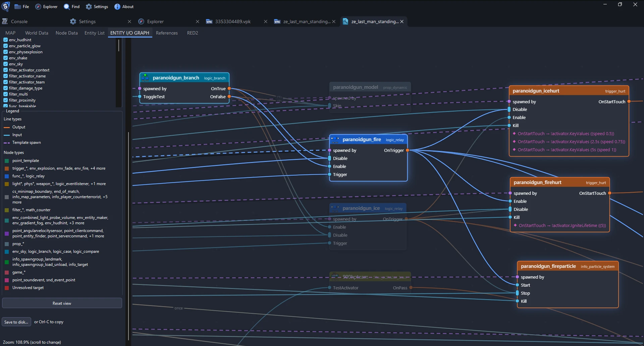Switch to the Entity List tab
This screenshot has height=346, width=644.
pos(95,33)
